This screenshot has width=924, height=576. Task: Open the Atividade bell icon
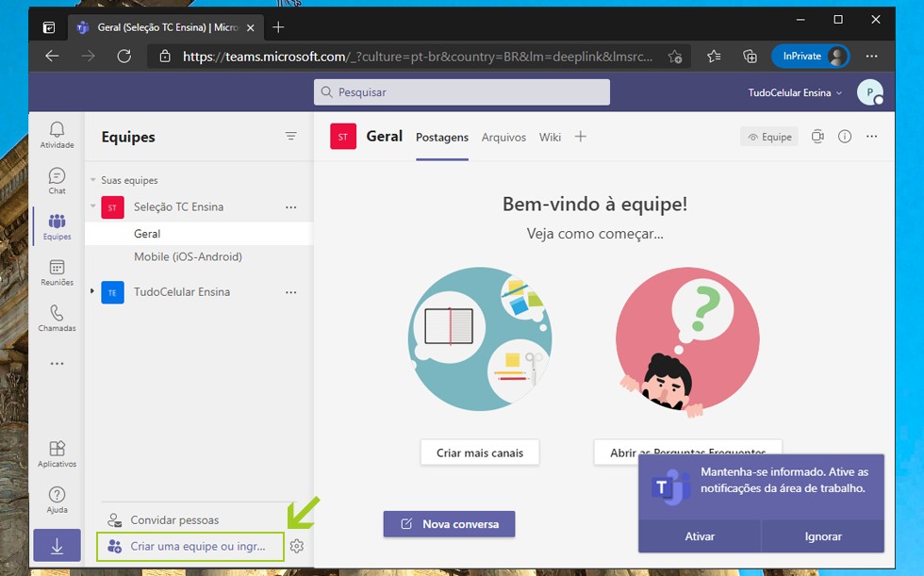coord(57,134)
